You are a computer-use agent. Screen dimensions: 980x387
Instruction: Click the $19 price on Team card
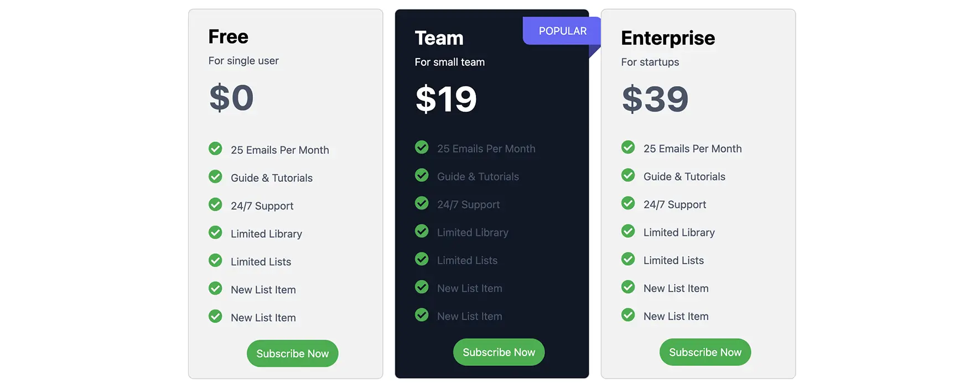tap(445, 100)
